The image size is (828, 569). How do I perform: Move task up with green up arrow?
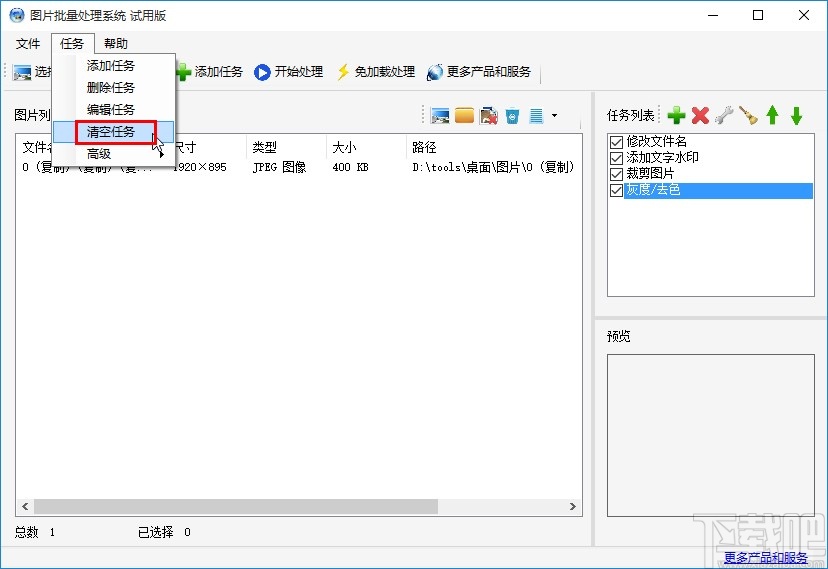[x=773, y=115]
